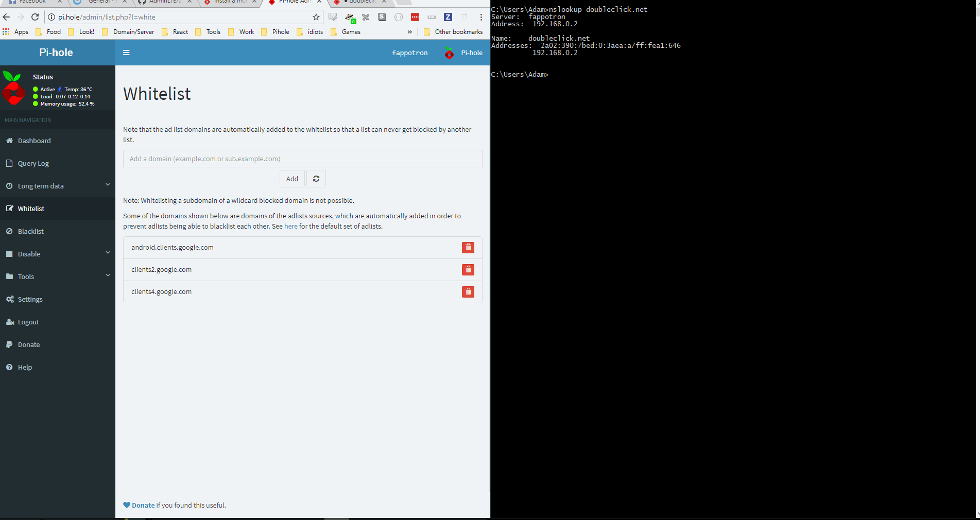Open the Look! bookmarks folder
980x520 pixels.
coord(81,32)
